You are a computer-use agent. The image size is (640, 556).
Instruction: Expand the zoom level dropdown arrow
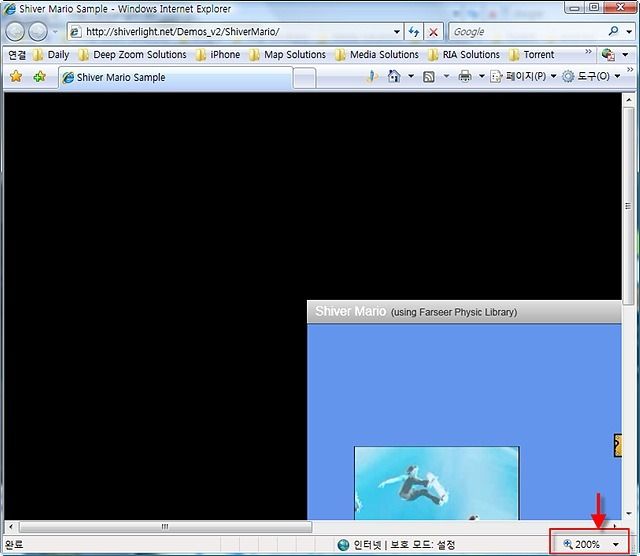pyautogui.click(x=616, y=545)
